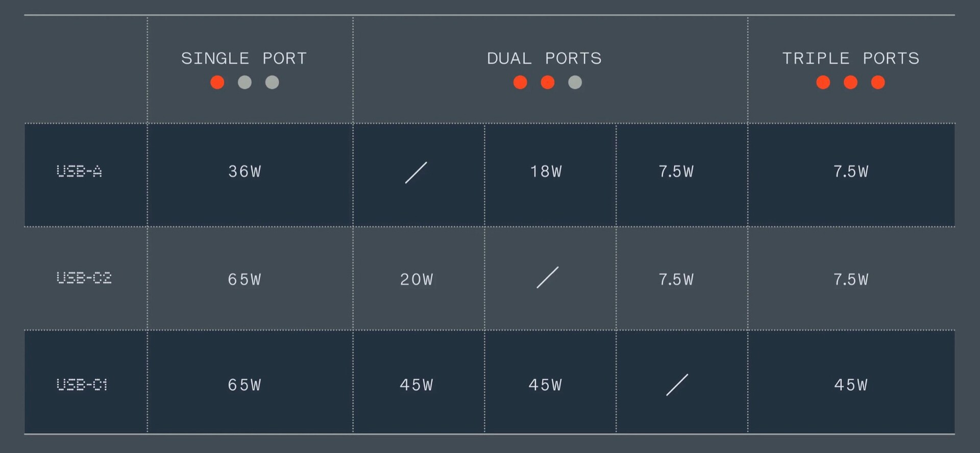Image resolution: width=980 pixels, height=453 pixels.
Task: Click the slash mark in the USB-A row
Action: [x=416, y=172]
